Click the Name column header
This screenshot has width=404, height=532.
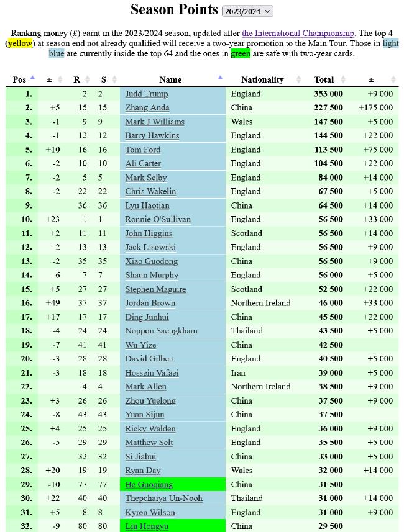pos(170,79)
